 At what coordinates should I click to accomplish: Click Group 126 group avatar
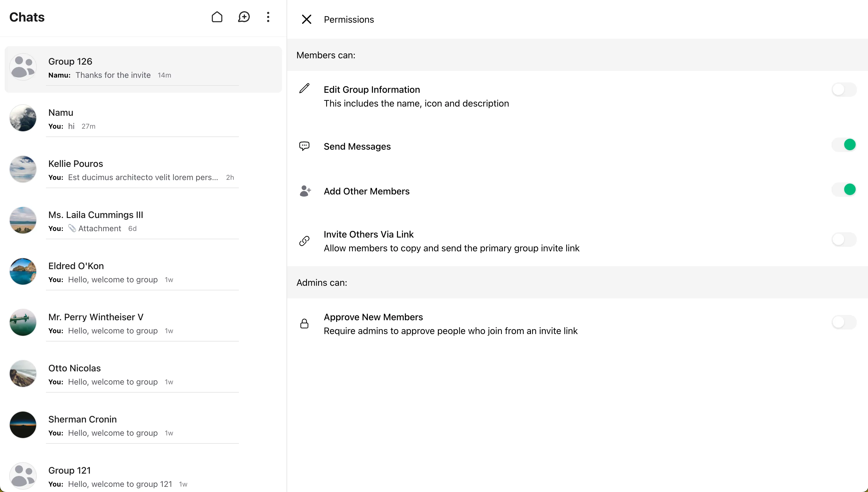[x=23, y=67]
